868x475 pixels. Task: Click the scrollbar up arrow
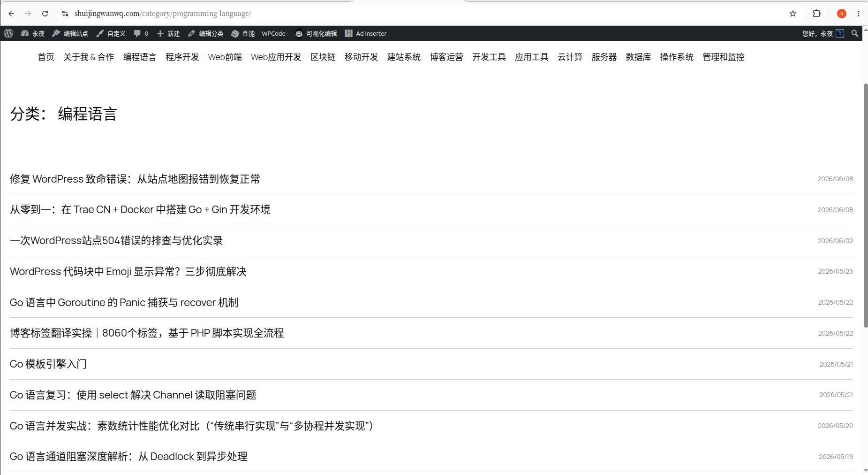click(x=865, y=30)
